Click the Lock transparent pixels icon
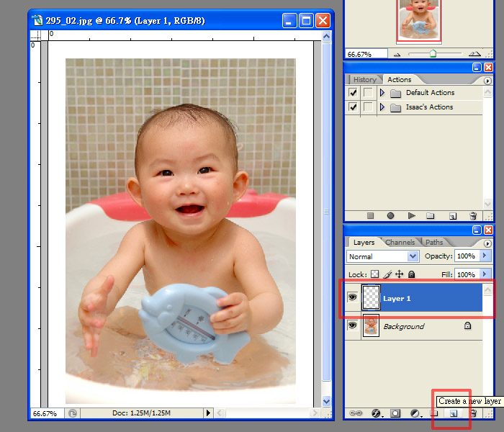Image resolution: width=504 pixels, height=432 pixels. pos(374,274)
